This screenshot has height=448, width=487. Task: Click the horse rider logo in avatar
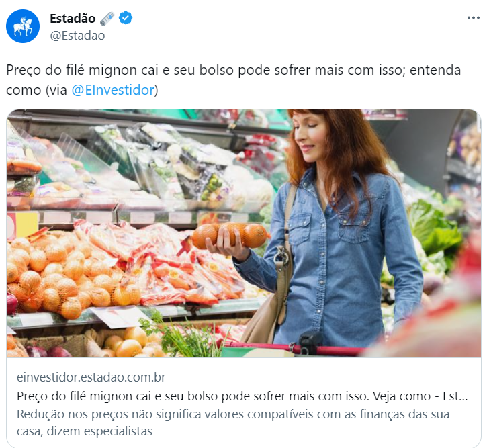[23, 27]
